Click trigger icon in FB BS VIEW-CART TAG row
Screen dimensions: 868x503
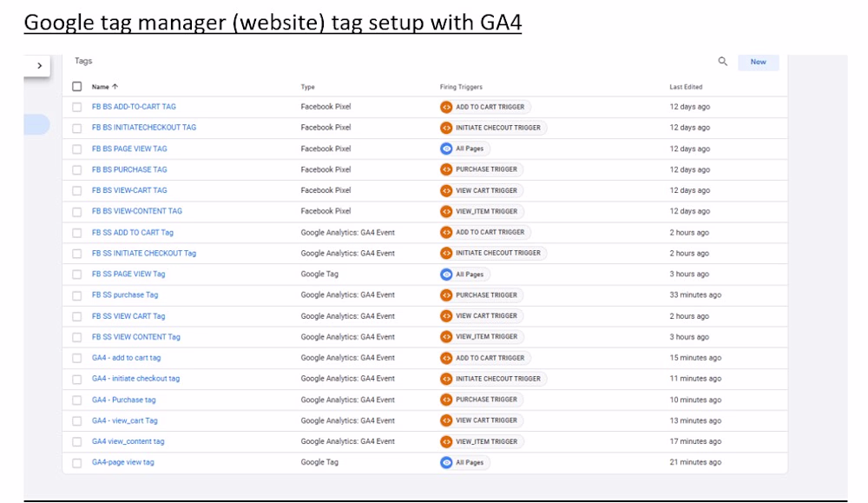coord(446,190)
